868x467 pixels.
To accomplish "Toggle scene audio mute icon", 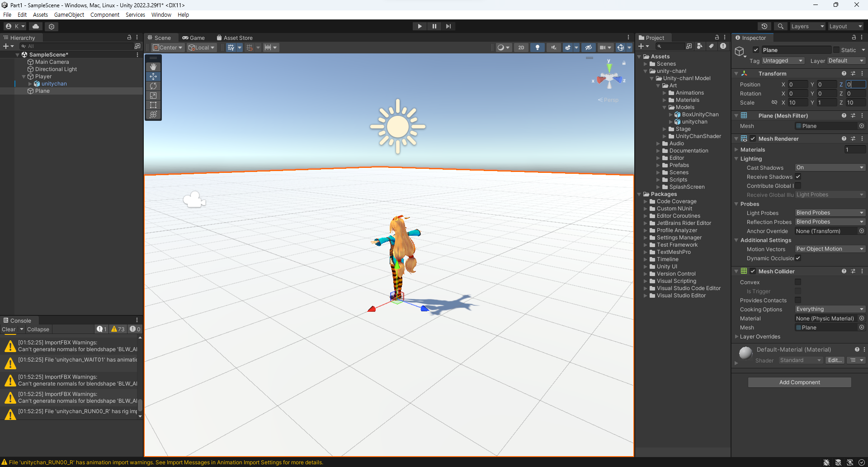I will 553,48.
